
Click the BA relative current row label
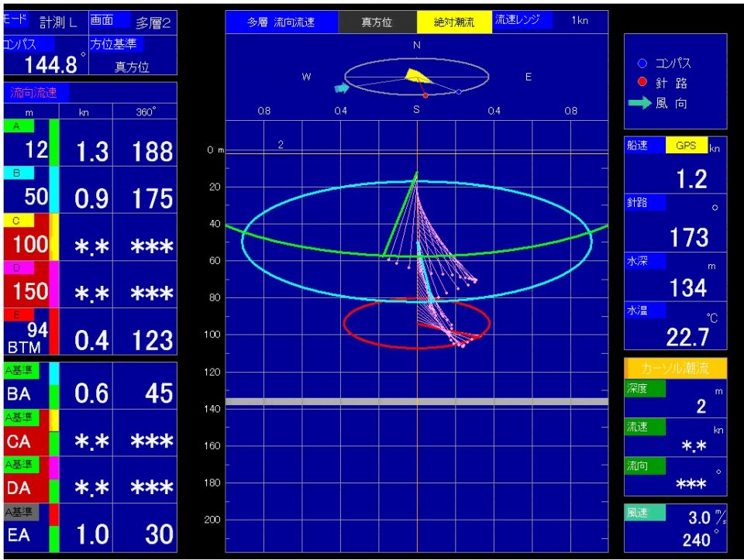point(19,394)
